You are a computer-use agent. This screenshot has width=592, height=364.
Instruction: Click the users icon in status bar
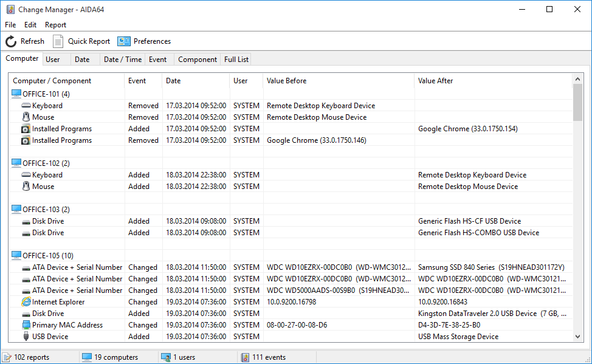coord(166,357)
